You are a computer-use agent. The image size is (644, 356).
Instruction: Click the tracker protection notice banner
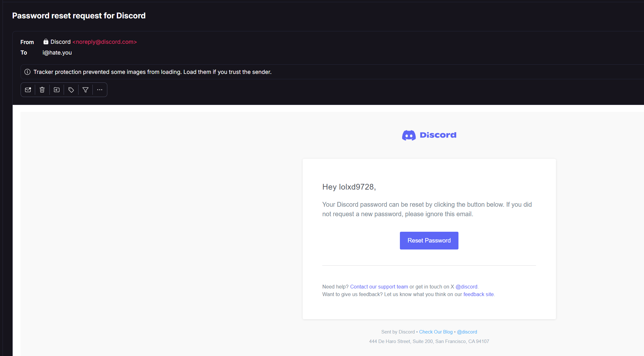152,72
